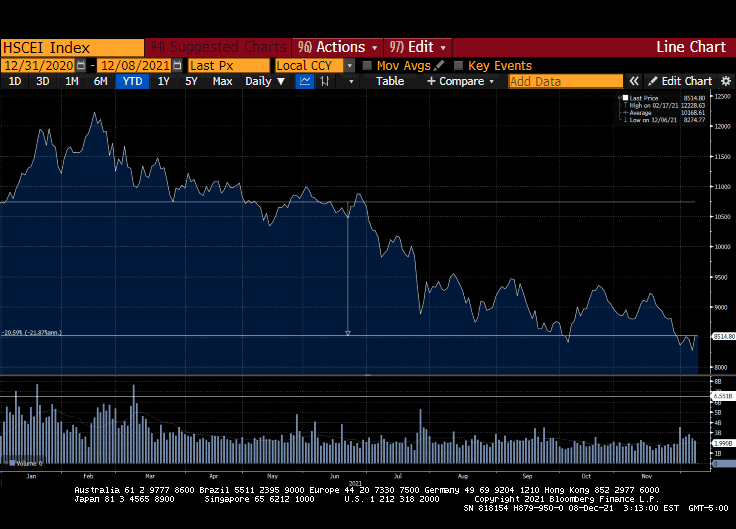Click the start date field 12/31/2020
Screen dimensions: 736x529
pyautogui.click(x=39, y=65)
